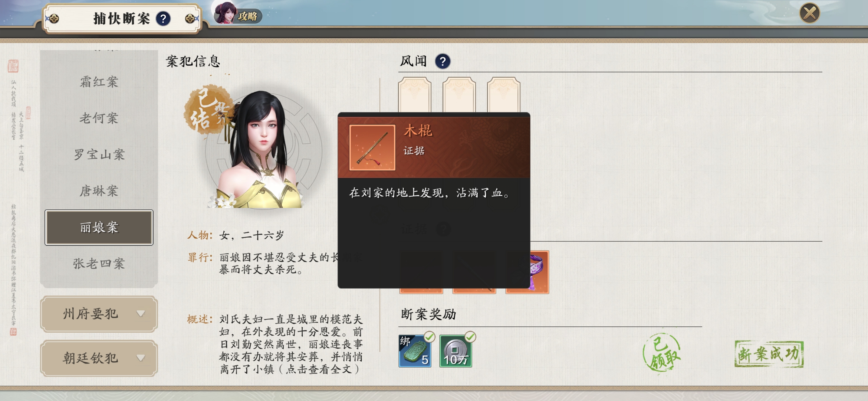Open the jade token reward icon

point(415,351)
